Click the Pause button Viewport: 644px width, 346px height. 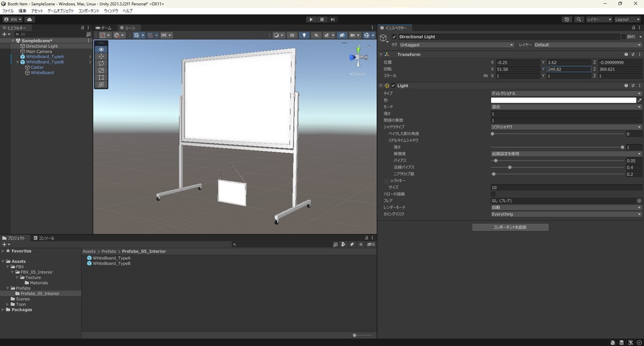pyautogui.click(x=321, y=20)
